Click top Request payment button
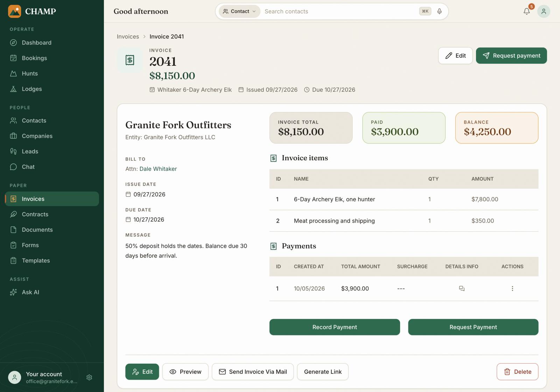 (x=511, y=56)
